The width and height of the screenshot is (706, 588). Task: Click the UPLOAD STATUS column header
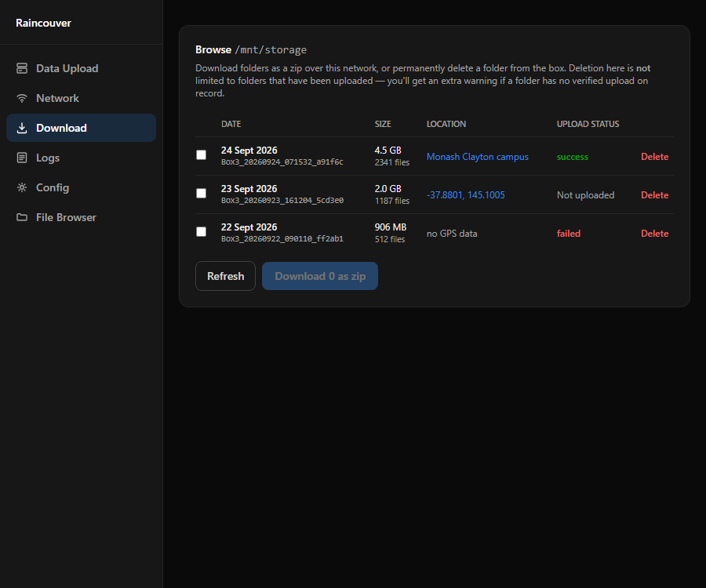[x=588, y=124]
